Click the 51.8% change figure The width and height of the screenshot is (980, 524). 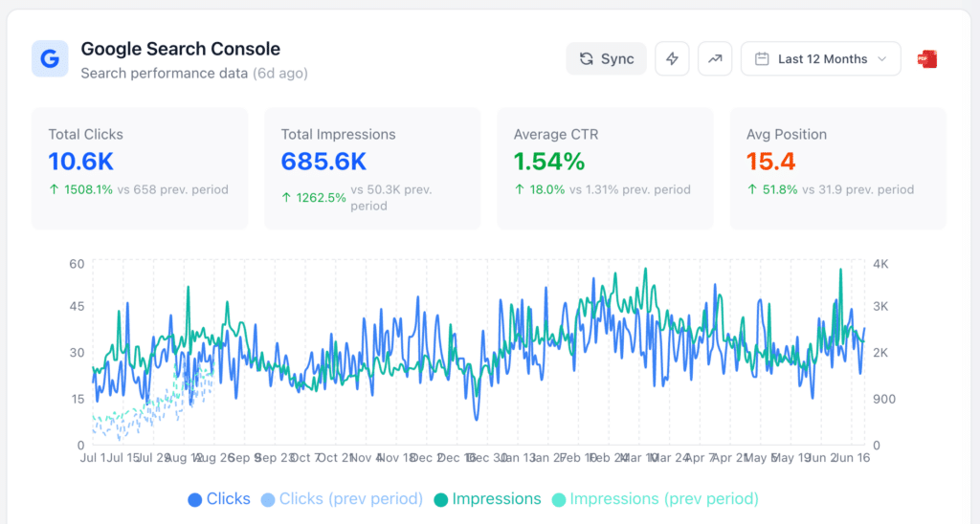(780, 190)
